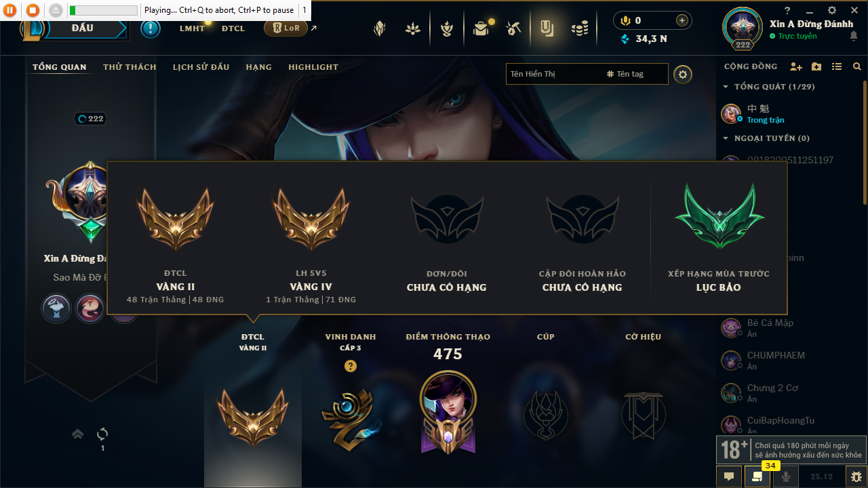The height and width of the screenshot is (488, 868).
Task: Expand profile card with up chevrons
Action: point(77,434)
